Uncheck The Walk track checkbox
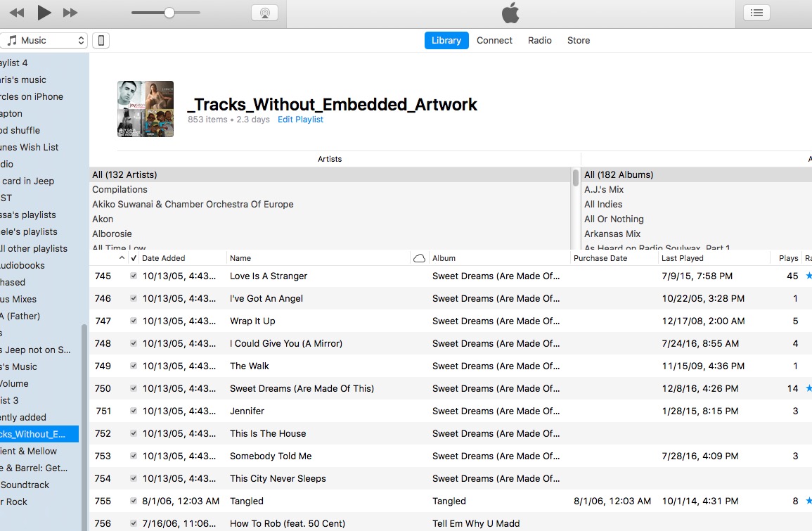 point(134,366)
